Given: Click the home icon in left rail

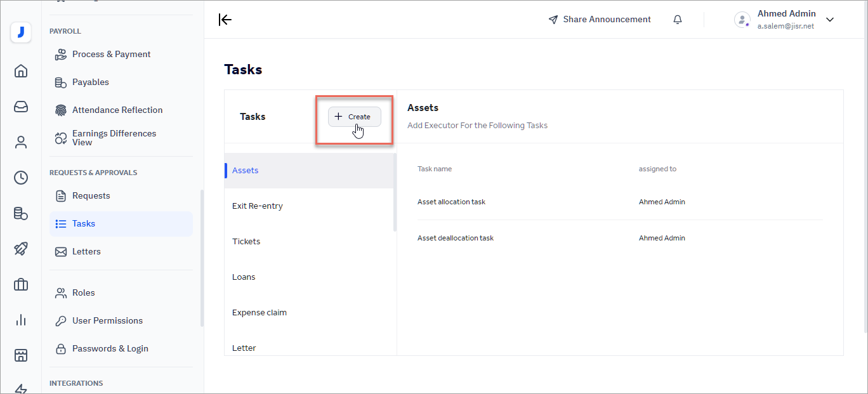Looking at the screenshot, I should click(21, 71).
